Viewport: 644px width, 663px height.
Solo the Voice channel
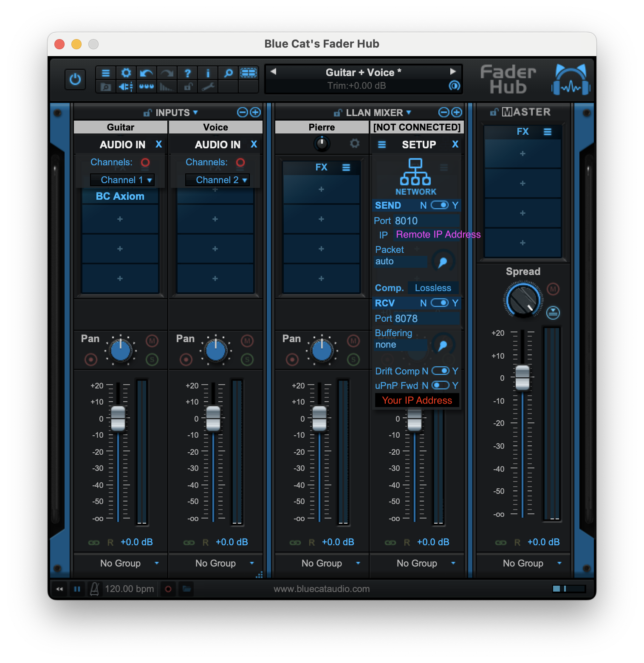pos(247,360)
